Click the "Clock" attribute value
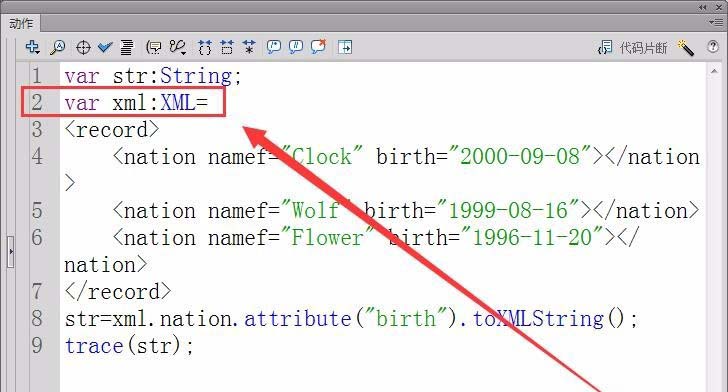Viewport: 728px width, 392px height. point(322,157)
